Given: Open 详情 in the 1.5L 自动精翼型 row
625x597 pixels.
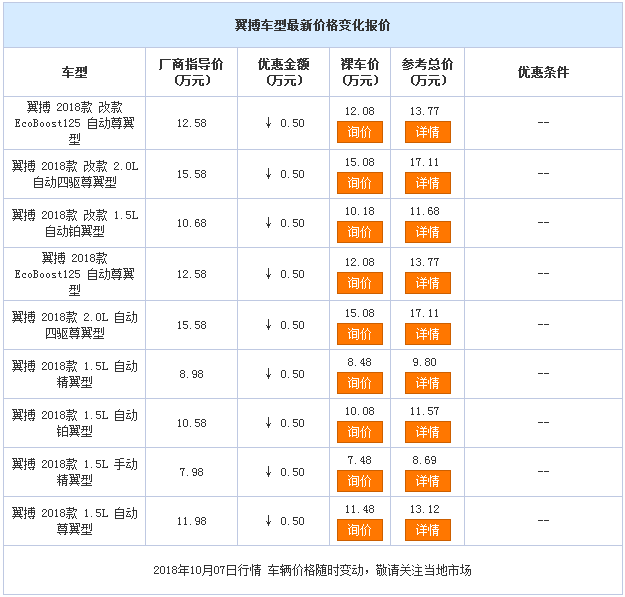Looking at the screenshot, I should [x=428, y=383].
